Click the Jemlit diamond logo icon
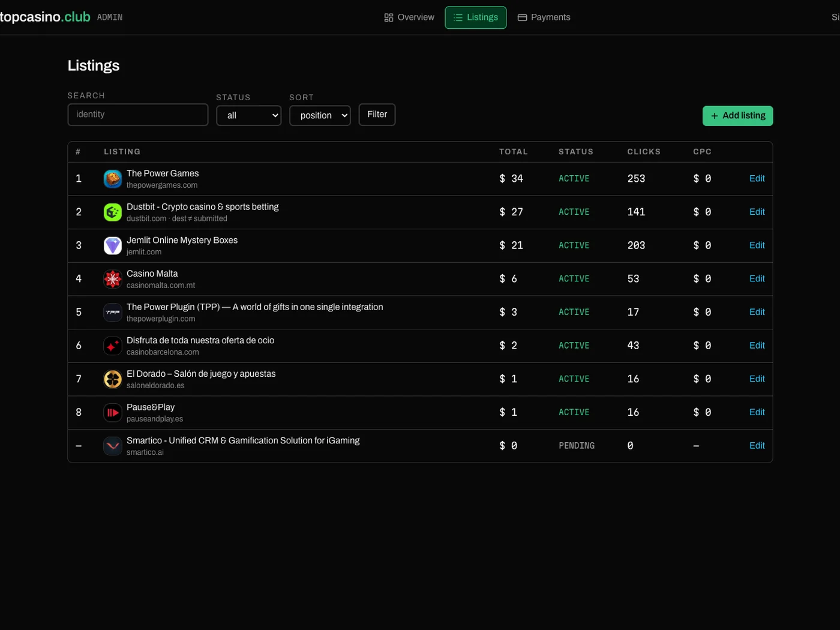 (x=113, y=245)
